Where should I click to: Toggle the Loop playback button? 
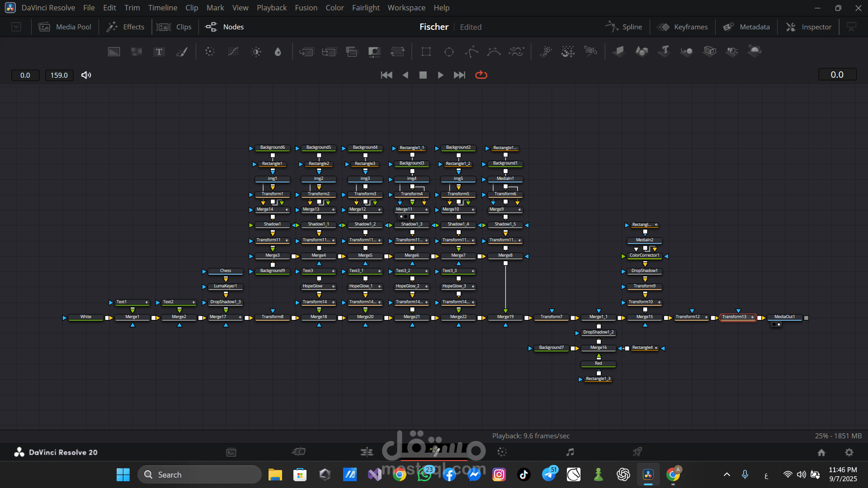481,75
